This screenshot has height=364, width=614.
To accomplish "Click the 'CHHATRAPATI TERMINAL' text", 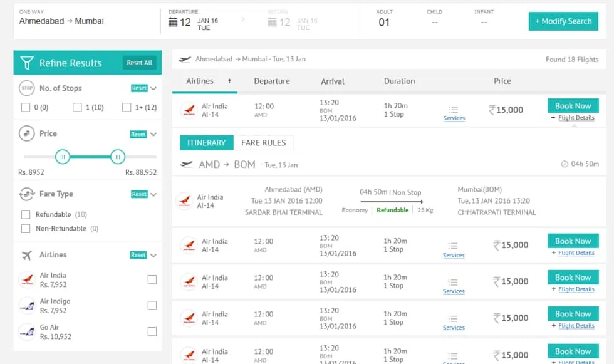I will pyautogui.click(x=497, y=212).
